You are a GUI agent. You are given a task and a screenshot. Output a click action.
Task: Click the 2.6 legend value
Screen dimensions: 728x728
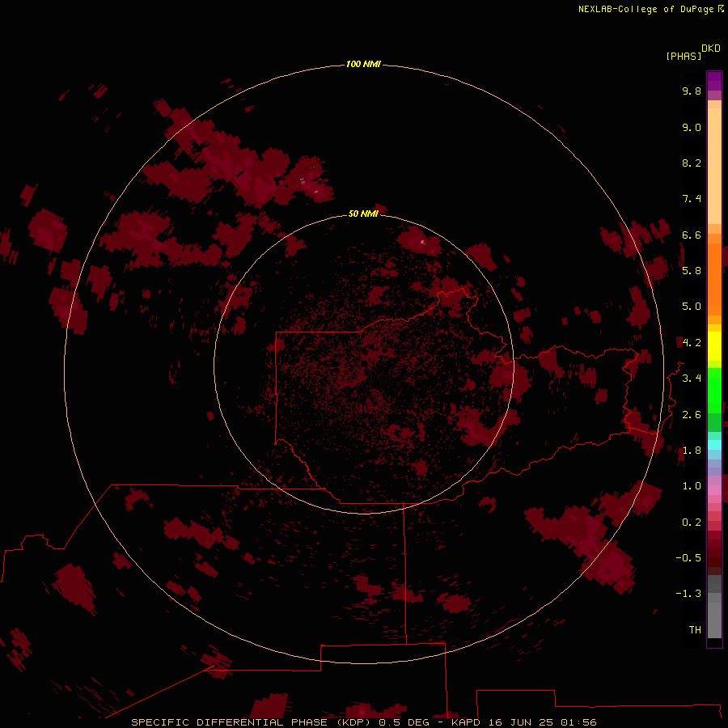692,415
